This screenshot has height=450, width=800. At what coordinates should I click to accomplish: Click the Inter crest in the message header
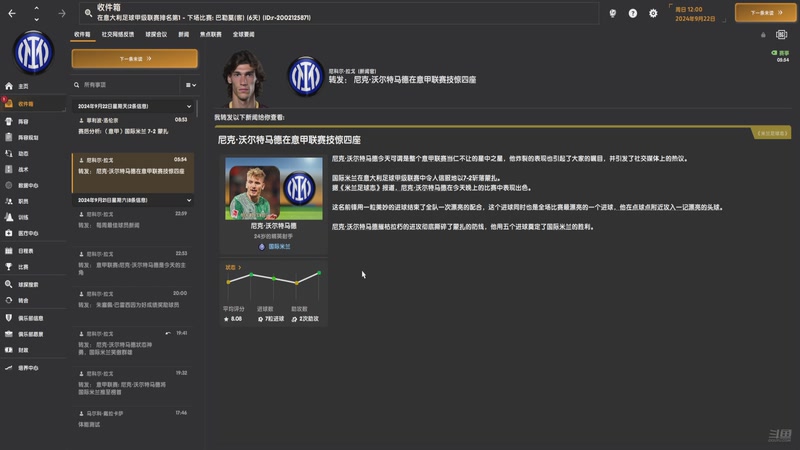tap(306, 77)
